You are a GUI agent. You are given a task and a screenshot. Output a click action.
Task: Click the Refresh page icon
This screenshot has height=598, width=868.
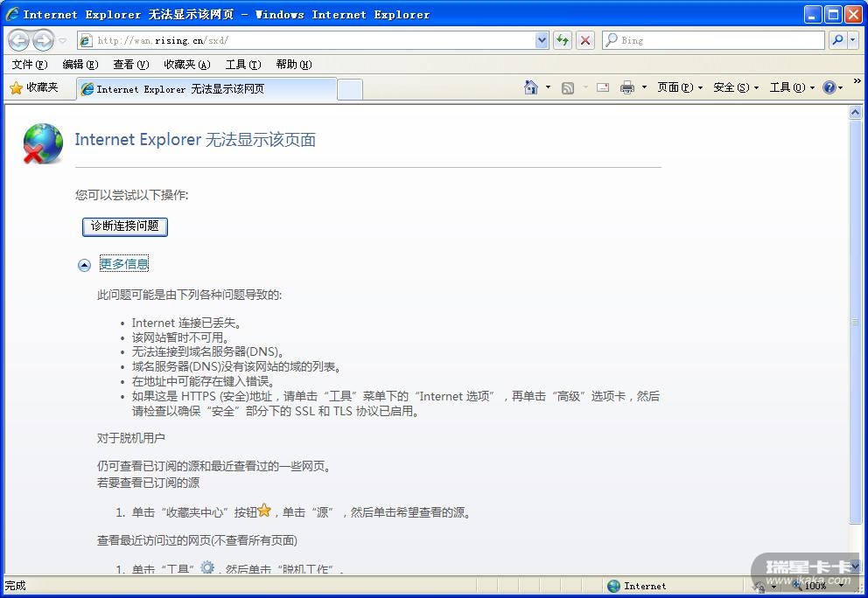point(563,40)
